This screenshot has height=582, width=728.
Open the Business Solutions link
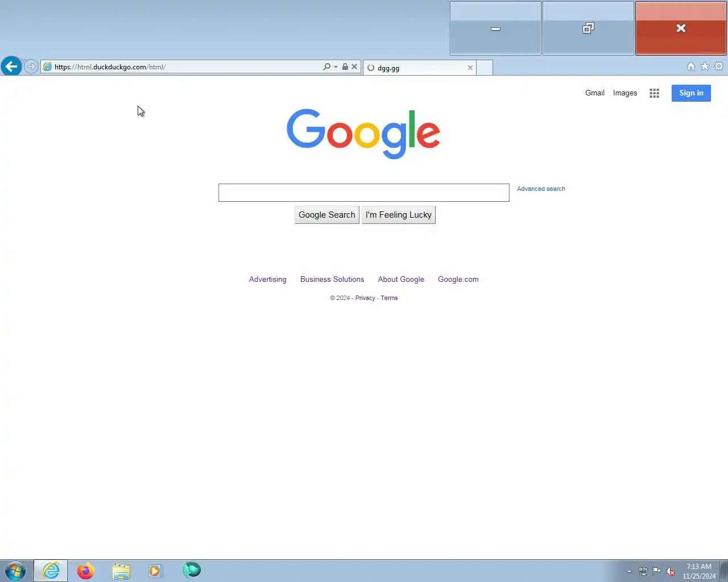point(332,280)
